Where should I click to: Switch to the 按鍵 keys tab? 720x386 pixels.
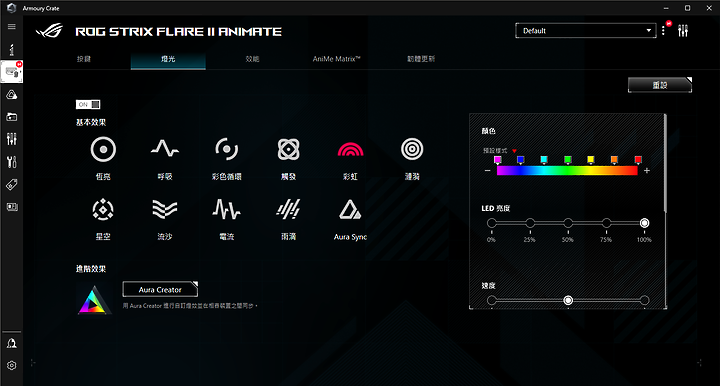click(84, 59)
